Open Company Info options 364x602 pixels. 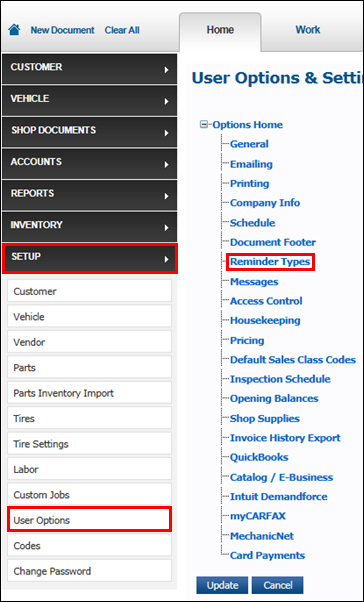coord(265,203)
